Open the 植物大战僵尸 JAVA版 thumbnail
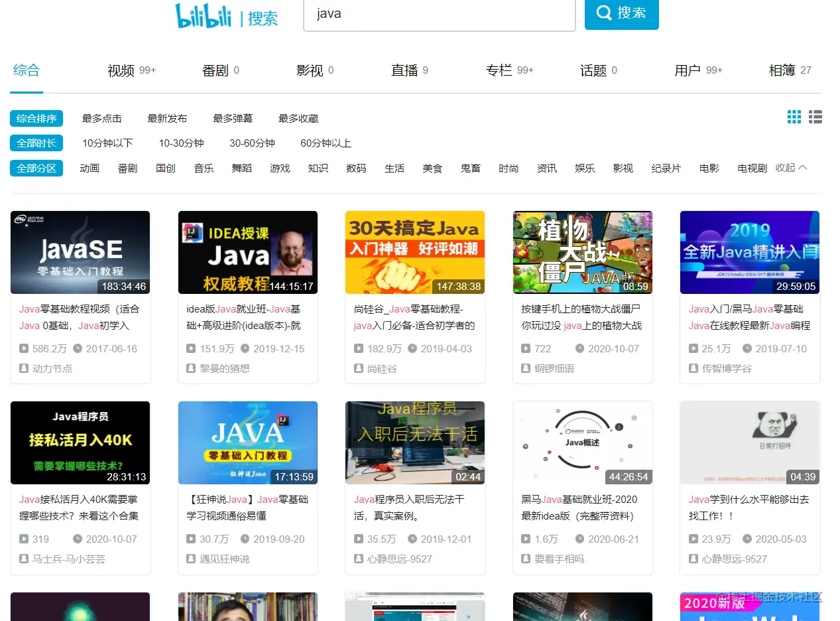The width and height of the screenshot is (840, 621). (583, 253)
